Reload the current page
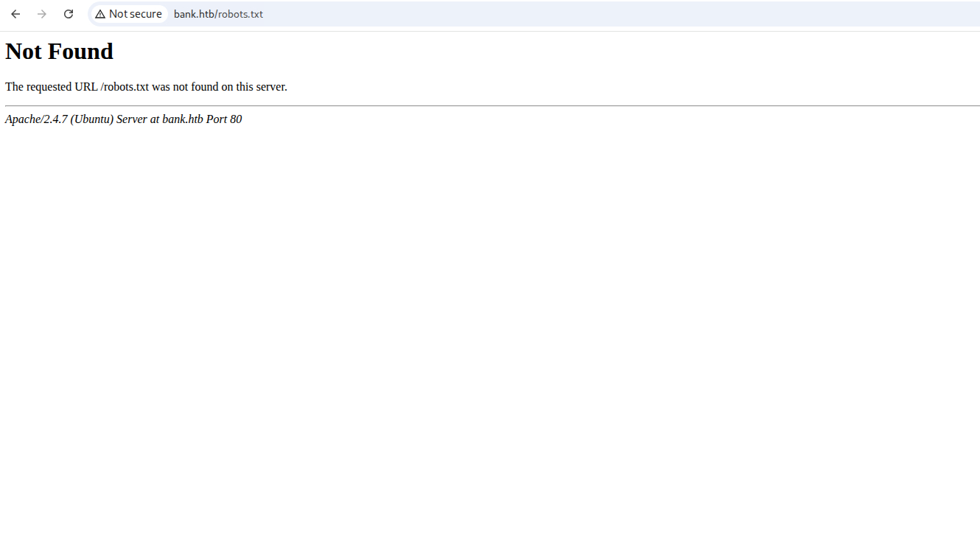Screen dimensions: 980x546 click(x=69, y=14)
